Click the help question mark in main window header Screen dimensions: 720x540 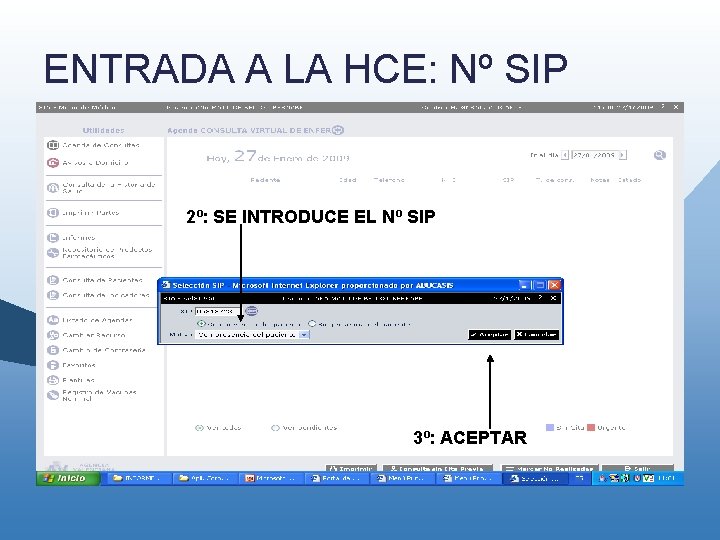pos(663,107)
